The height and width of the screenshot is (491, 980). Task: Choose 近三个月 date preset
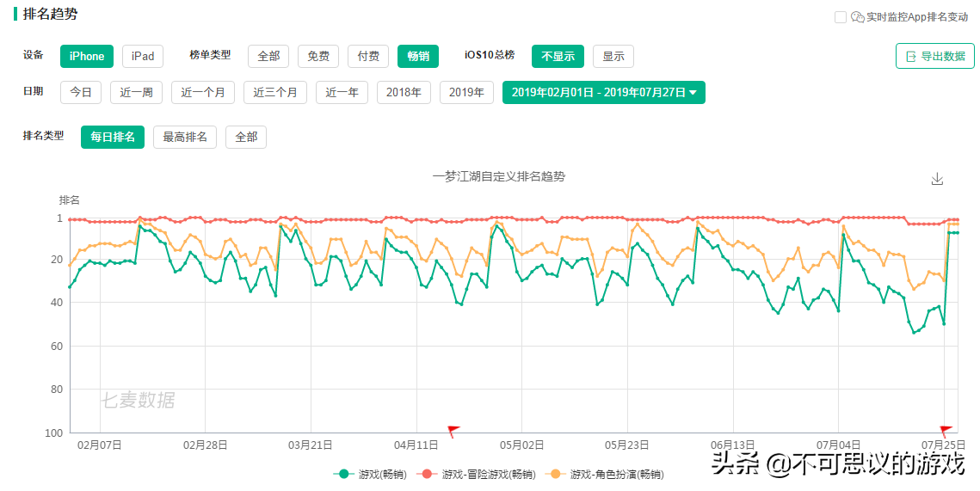click(275, 92)
